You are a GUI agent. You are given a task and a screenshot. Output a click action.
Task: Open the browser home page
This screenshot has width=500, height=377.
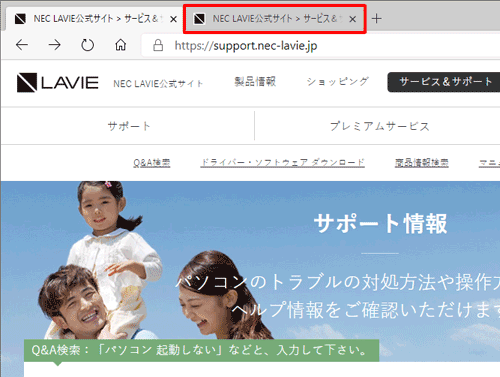(x=121, y=45)
